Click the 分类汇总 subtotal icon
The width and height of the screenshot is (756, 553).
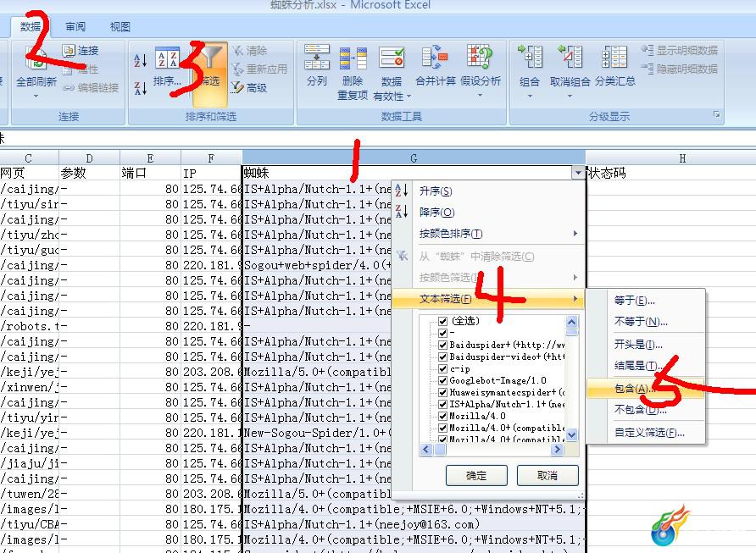pos(614,57)
